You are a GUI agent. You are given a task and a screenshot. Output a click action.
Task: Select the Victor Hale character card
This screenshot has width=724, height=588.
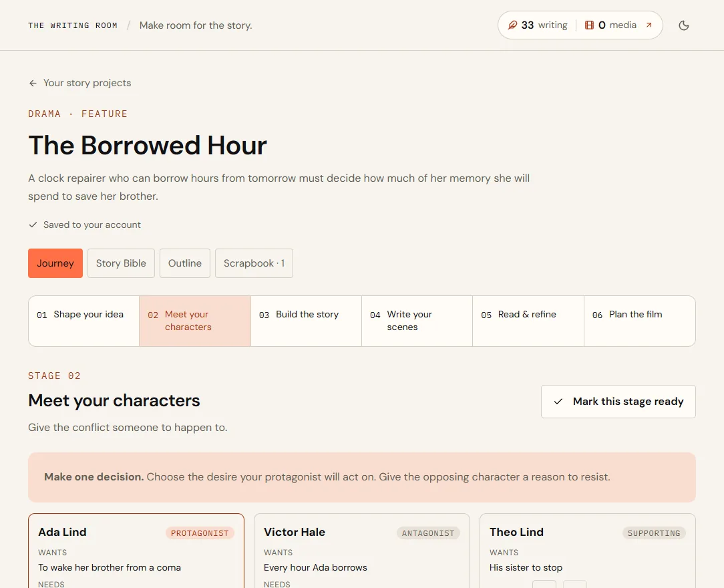[362, 551]
